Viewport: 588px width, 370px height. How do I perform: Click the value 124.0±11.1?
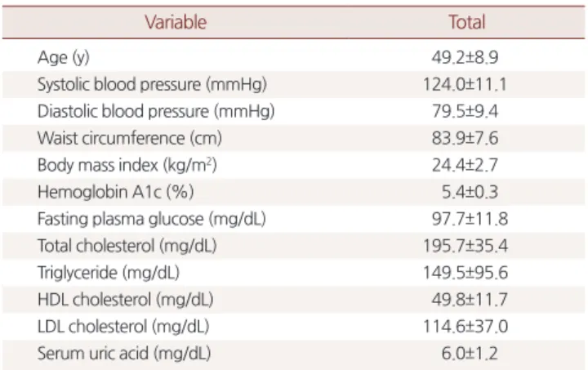pos(465,84)
